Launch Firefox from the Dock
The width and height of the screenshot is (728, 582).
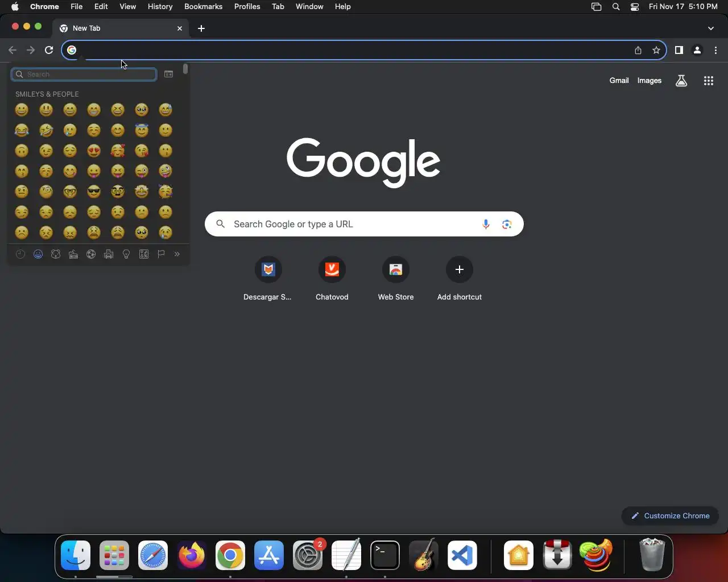pos(192,555)
